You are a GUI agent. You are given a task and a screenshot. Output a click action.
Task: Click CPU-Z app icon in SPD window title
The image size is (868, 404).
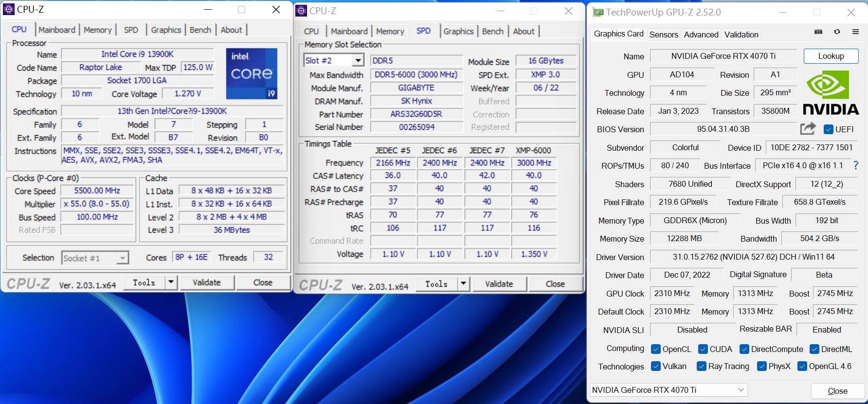(301, 11)
